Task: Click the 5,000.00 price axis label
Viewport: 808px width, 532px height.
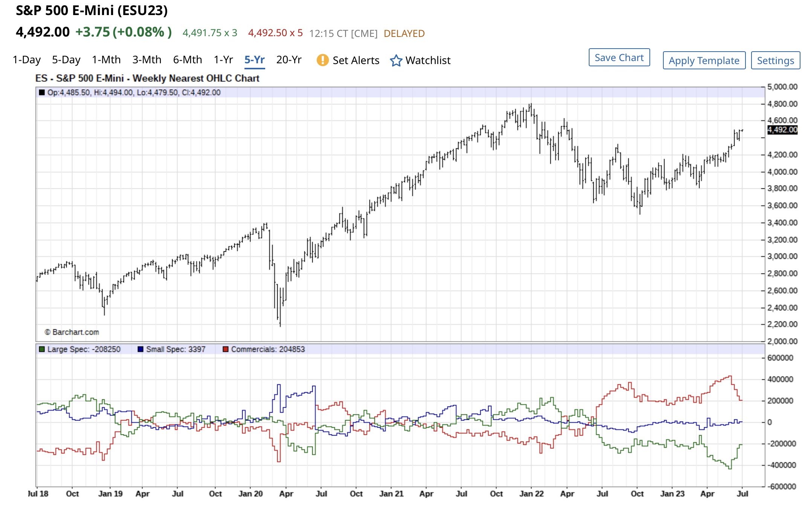Action: (x=782, y=87)
